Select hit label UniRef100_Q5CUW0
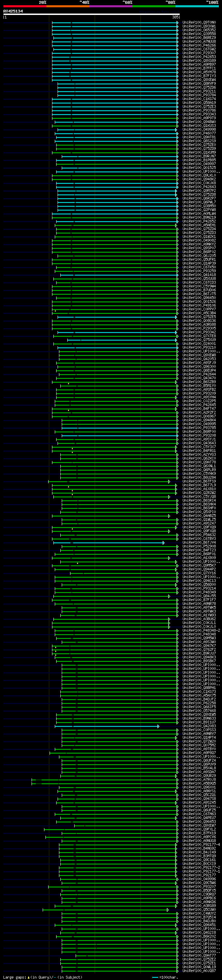 point(199,910)
